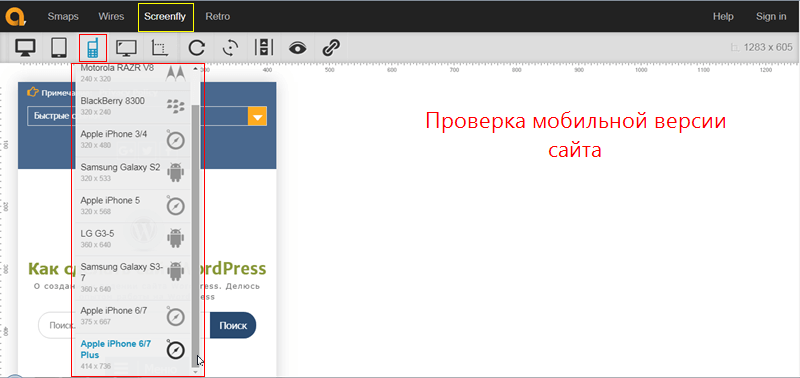Click the Rotate screen icon
The height and width of the screenshot is (378, 800).
(x=231, y=48)
